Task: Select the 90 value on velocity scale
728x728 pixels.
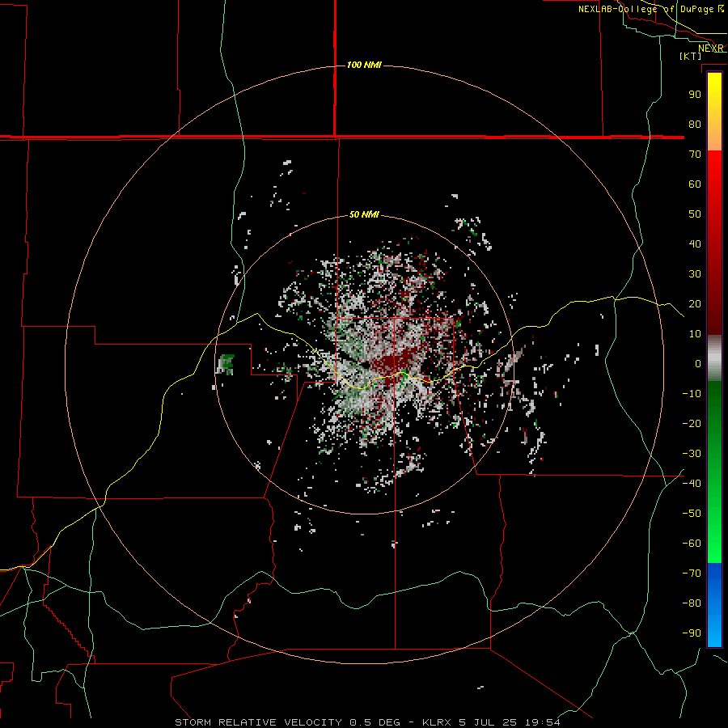Action: click(x=695, y=95)
